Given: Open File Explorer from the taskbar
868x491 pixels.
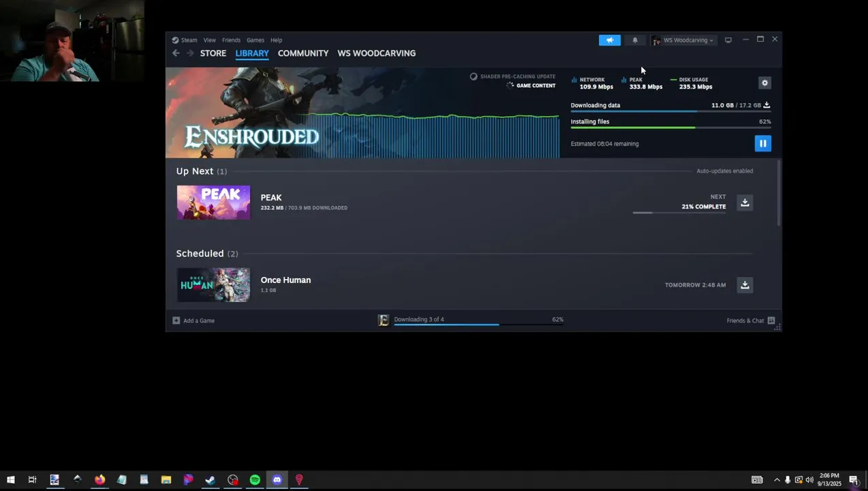Looking at the screenshot, I should [166, 480].
